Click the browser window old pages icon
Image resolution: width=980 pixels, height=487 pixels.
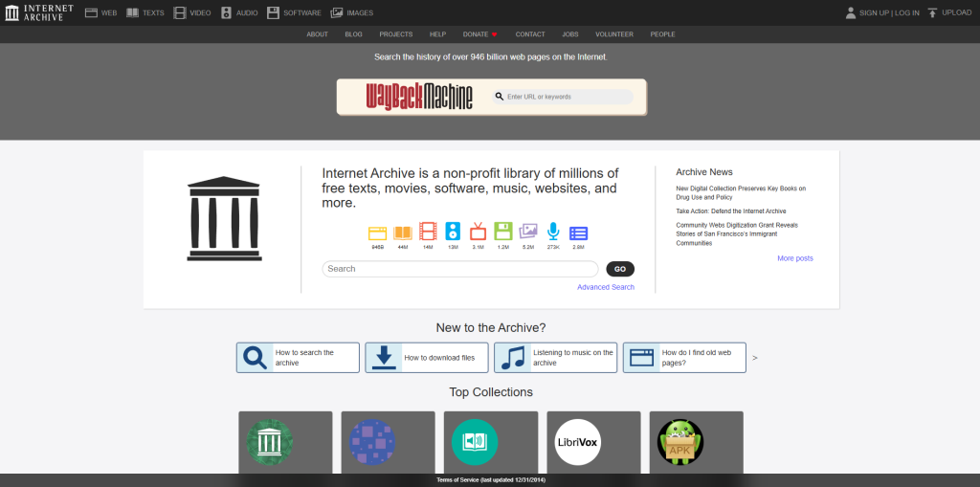click(x=642, y=358)
